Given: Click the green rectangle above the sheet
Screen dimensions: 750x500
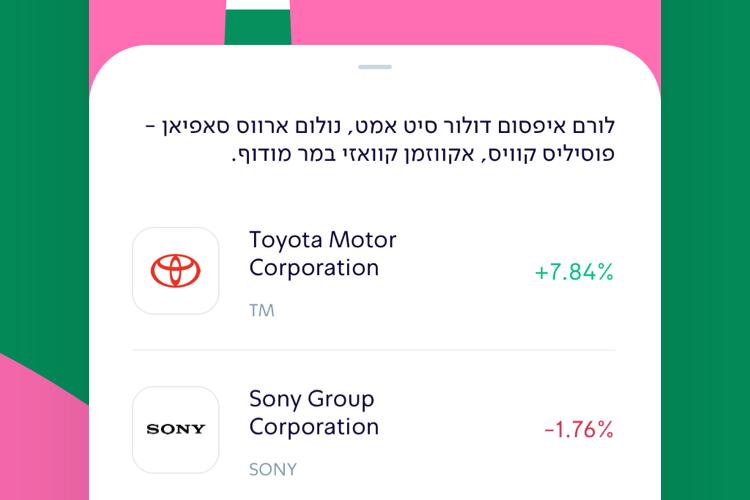Looking at the screenshot, I should click(258, 27).
